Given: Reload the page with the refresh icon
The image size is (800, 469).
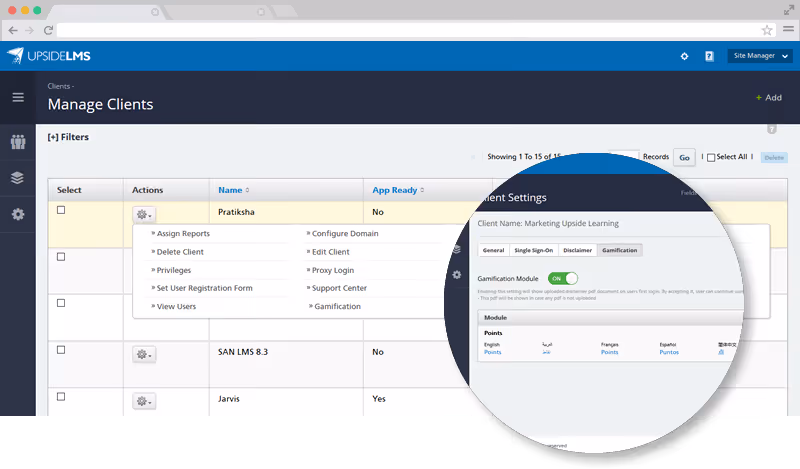Looking at the screenshot, I should point(48,30).
